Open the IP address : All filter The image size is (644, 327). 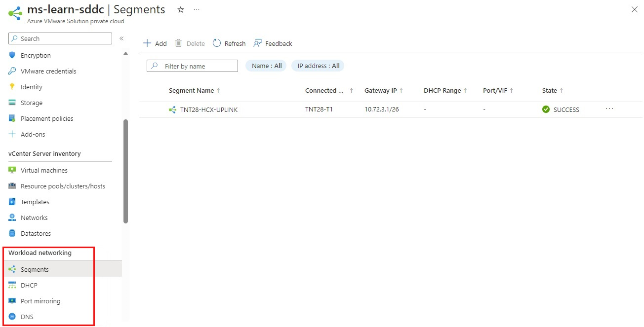[318, 66]
